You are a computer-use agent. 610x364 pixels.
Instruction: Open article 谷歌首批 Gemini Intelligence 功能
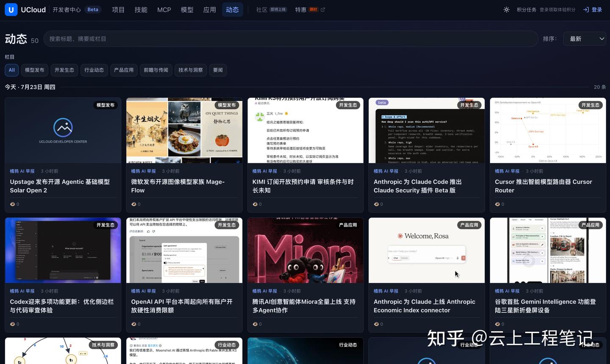click(545, 306)
